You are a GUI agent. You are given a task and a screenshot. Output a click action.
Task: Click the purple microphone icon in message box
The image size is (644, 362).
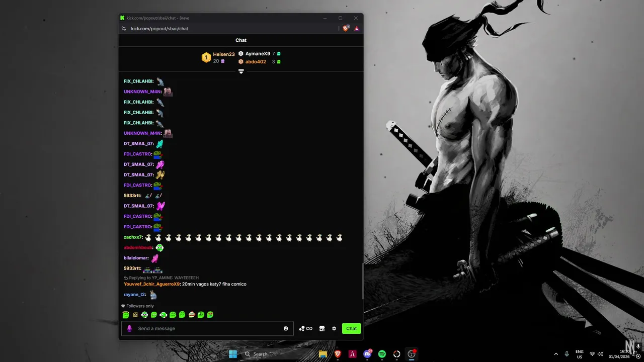[x=129, y=328]
